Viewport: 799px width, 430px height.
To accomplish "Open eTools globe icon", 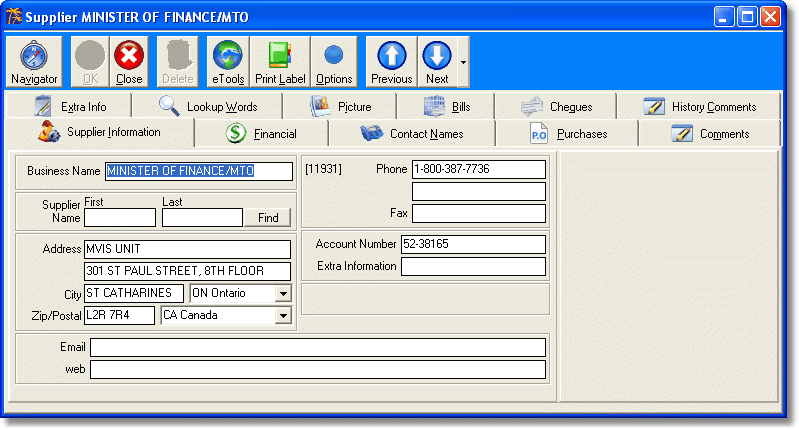I will click(228, 62).
